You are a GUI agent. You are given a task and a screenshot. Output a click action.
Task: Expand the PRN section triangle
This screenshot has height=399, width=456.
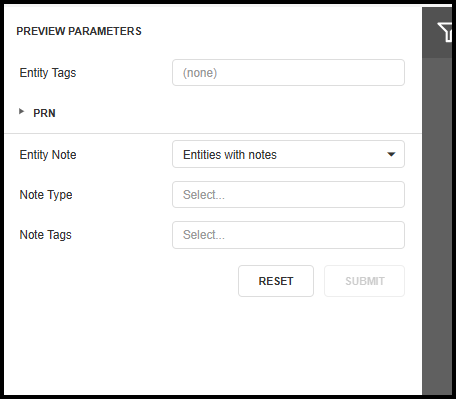click(22, 112)
